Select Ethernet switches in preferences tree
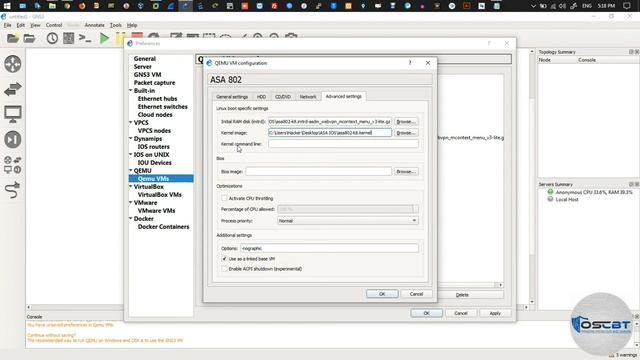The width and height of the screenshot is (640, 360). [x=162, y=107]
